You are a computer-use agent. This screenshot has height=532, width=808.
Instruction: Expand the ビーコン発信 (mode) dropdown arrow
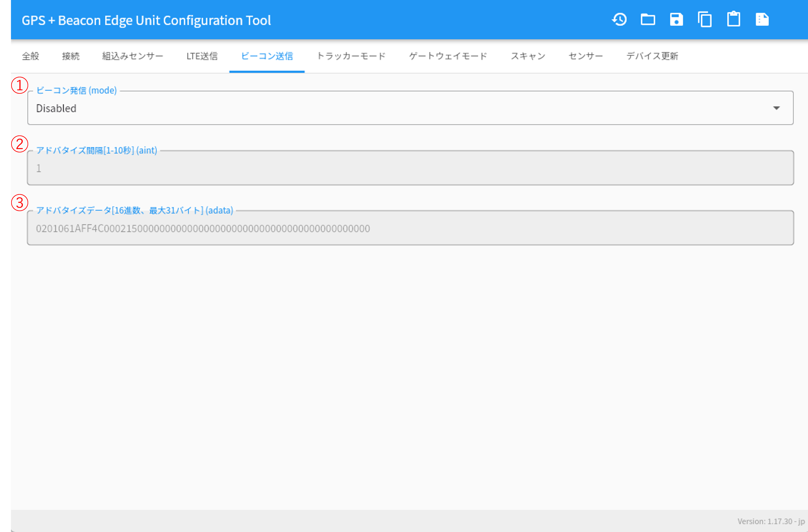(x=776, y=108)
